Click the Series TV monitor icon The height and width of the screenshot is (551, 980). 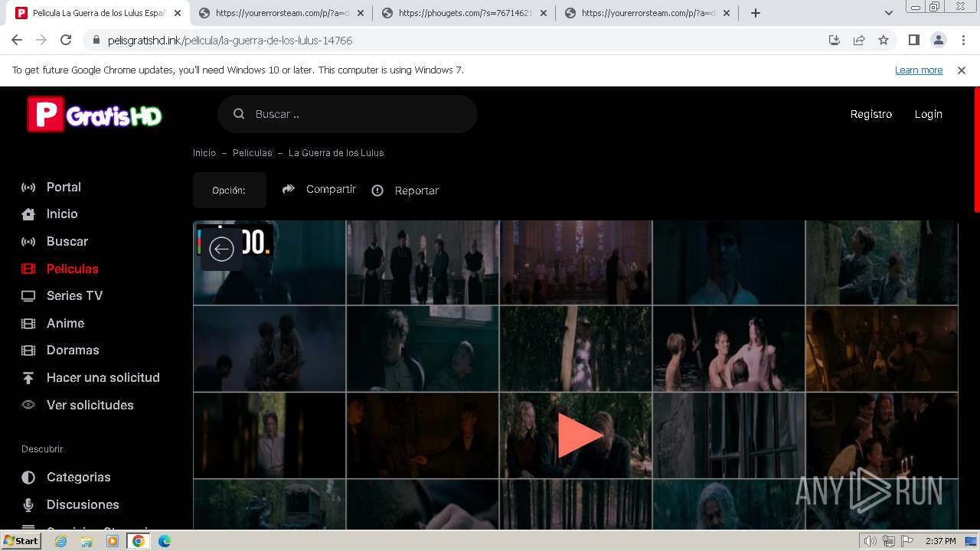(28, 296)
